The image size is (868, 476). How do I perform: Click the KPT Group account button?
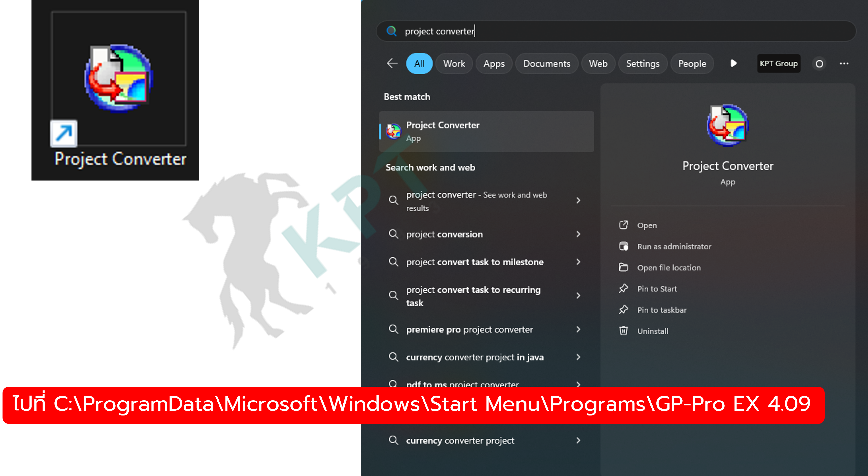coord(778,64)
